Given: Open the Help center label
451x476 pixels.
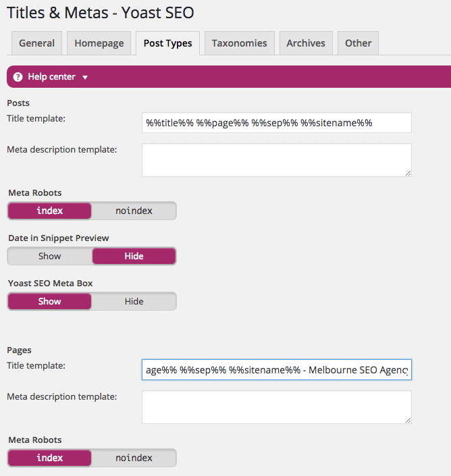Looking at the screenshot, I should (51, 77).
